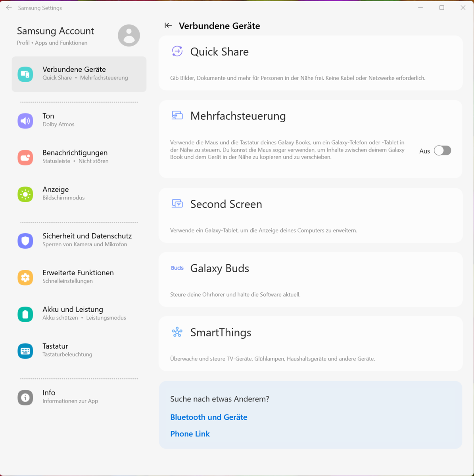Select Sicherheit und Datenschutz in sidebar
Image resolution: width=474 pixels, height=476 pixels.
pyautogui.click(x=79, y=241)
